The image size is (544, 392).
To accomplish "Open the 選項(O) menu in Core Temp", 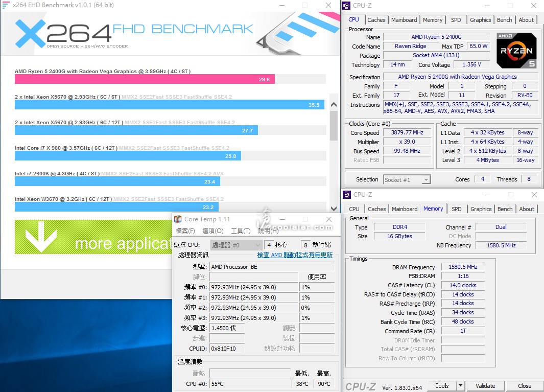I will (212, 231).
